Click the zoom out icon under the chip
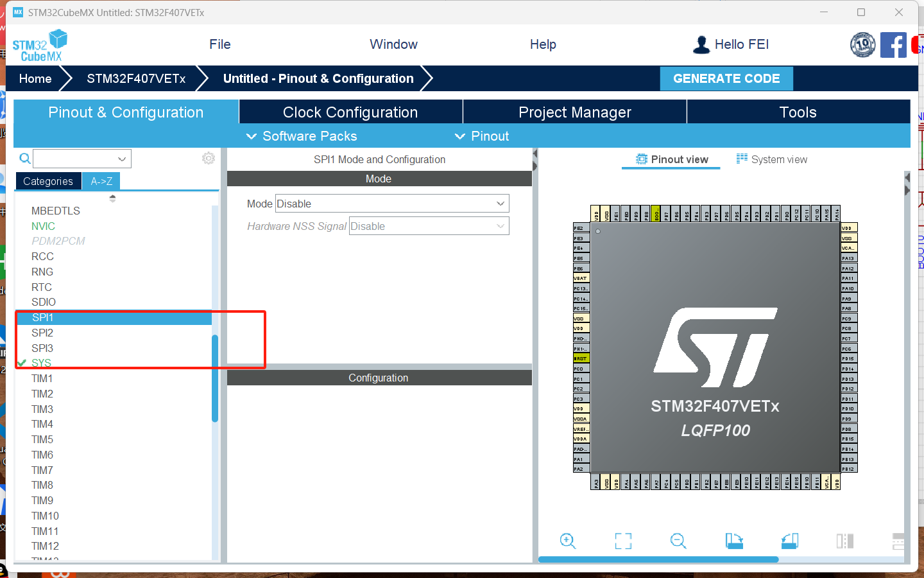The width and height of the screenshot is (924, 578). [678, 541]
